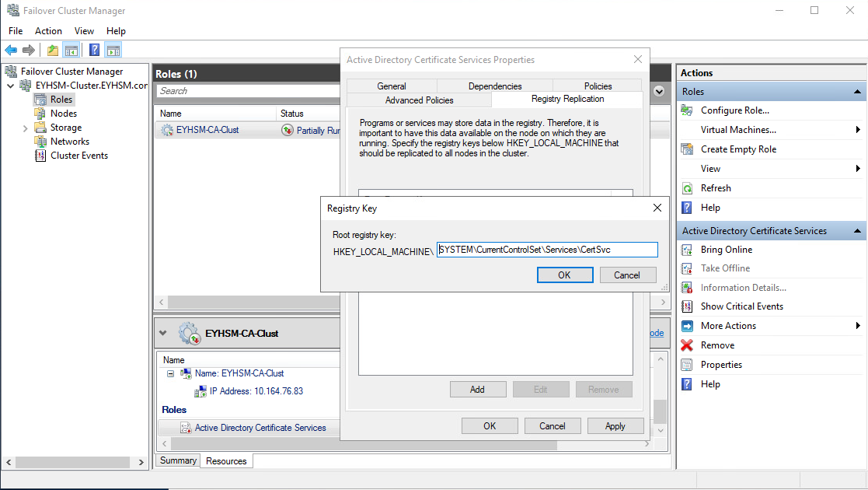Close the Registry Key dialog

point(657,208)
